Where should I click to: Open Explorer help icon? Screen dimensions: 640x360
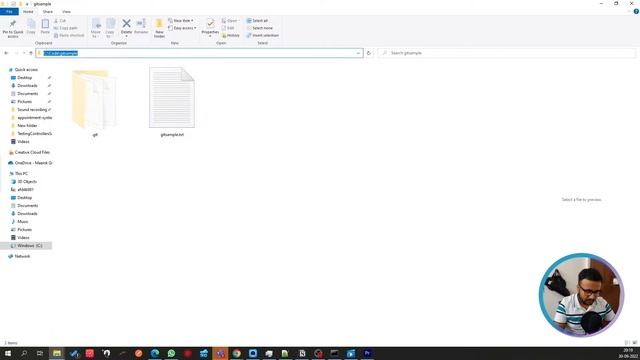(x=636, y=11)
